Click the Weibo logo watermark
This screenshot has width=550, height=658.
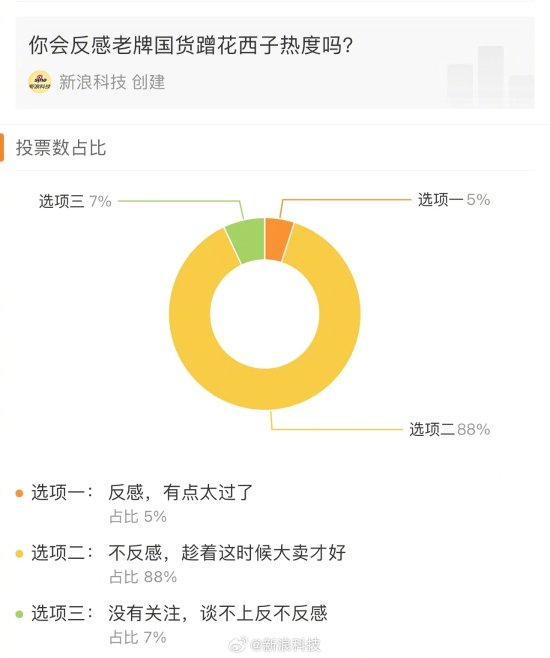[x=238, y=644]
